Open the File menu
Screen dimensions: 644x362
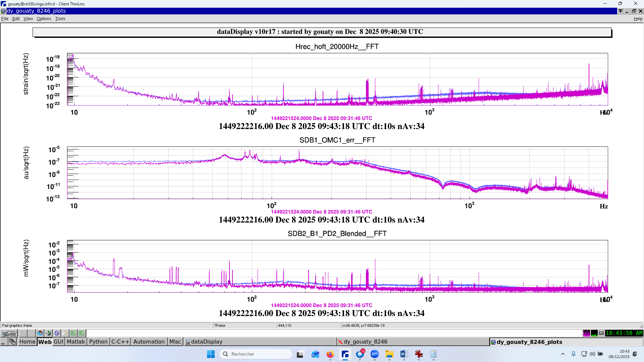tap(5, 19)
